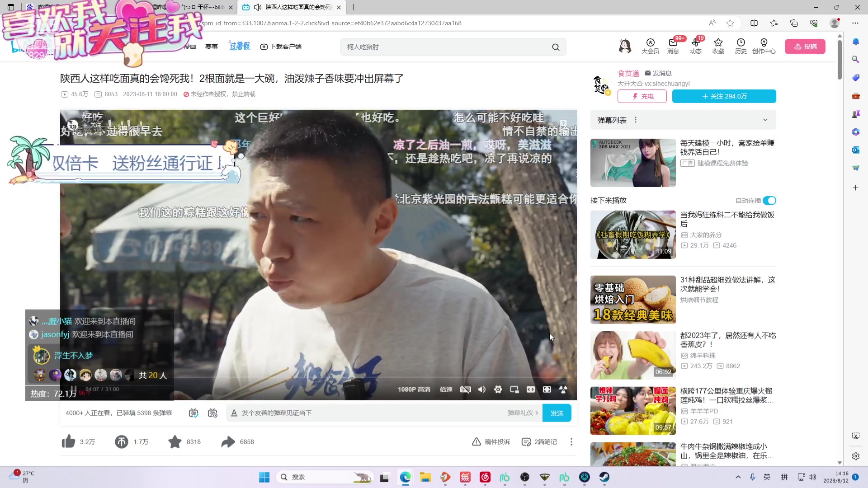Open Edge split screen icon

(x=754, y=23)
